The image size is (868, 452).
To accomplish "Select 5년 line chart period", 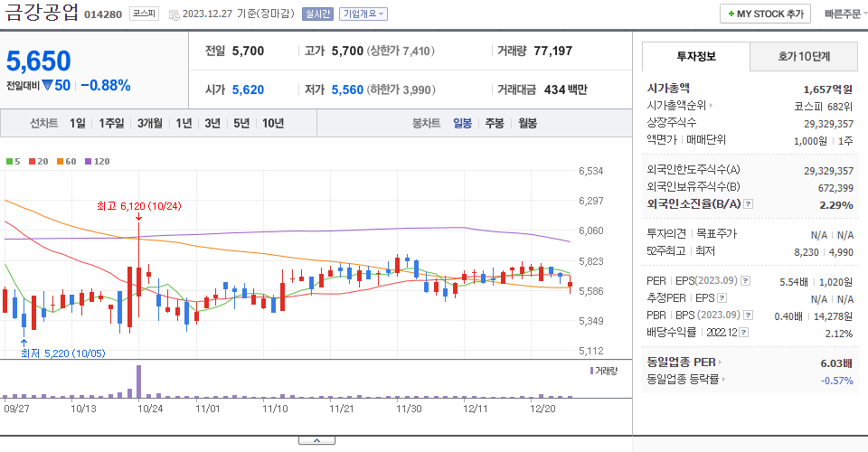I will (241, 123).
